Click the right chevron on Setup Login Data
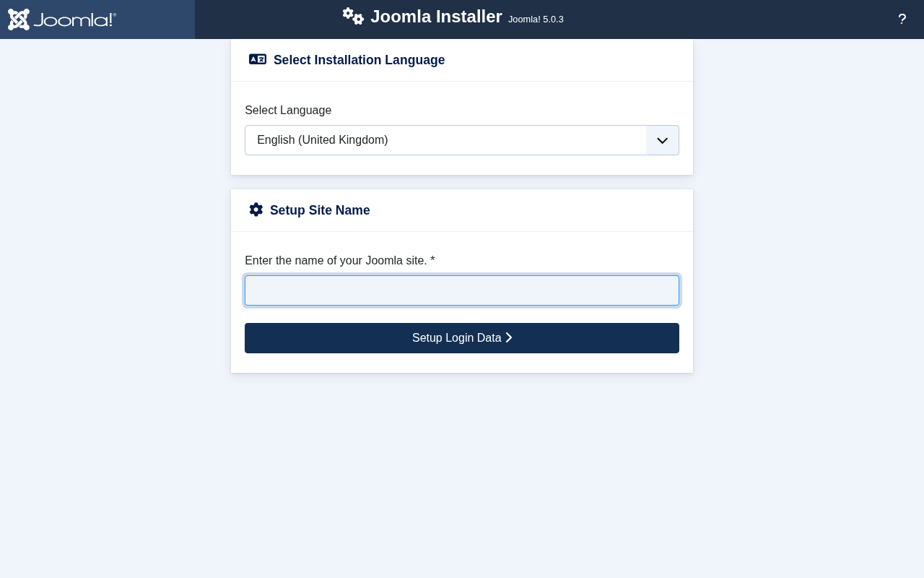The height and width of the screenshot is (578, 924). (x=509, y=337)
